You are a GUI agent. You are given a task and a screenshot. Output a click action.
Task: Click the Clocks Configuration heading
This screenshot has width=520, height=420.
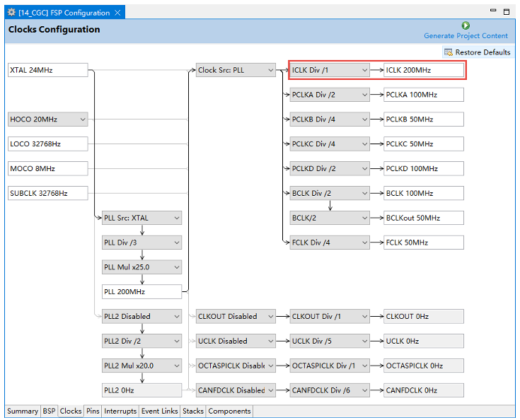54,30
